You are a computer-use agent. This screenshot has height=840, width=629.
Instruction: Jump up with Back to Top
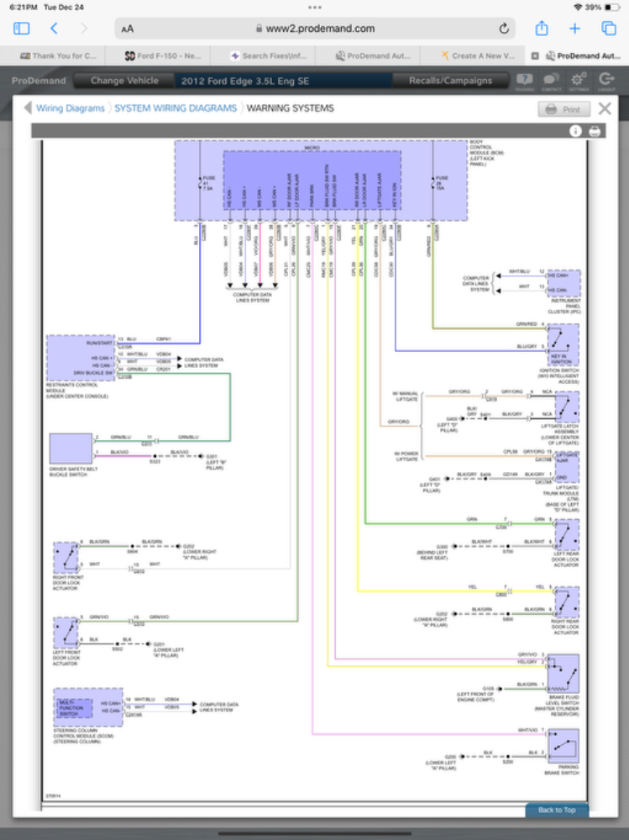[557, 810]
